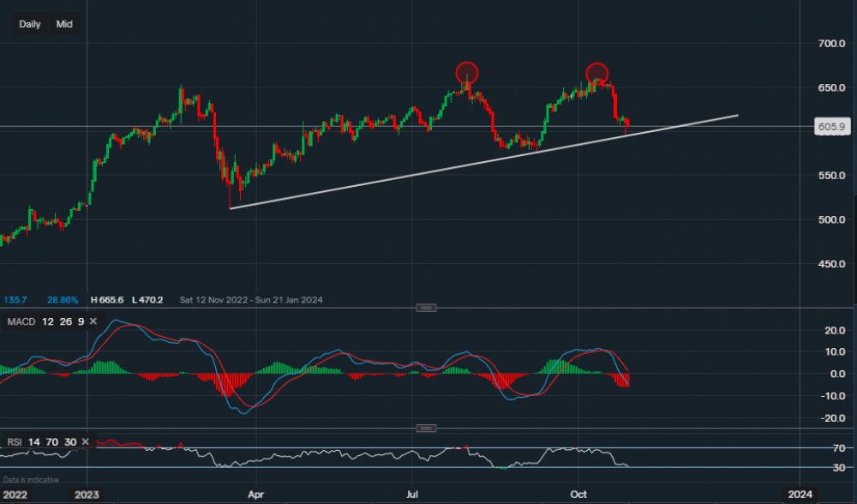Click the left red circle annotation

point(466,74)
